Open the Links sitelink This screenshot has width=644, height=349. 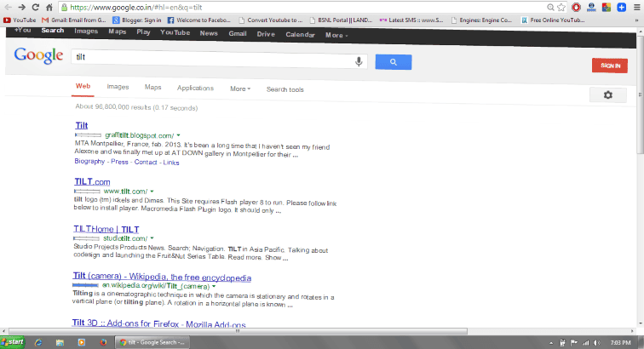click(x=171, y=163)
